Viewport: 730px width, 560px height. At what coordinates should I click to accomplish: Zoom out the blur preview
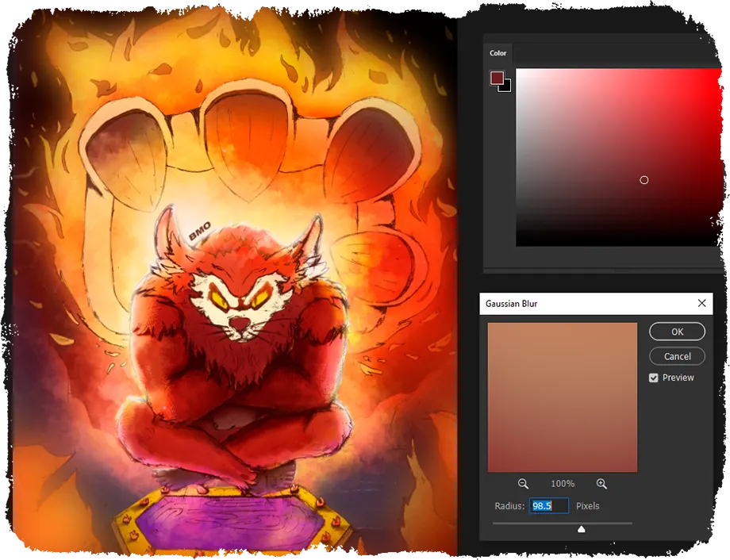tap(523, 484)
